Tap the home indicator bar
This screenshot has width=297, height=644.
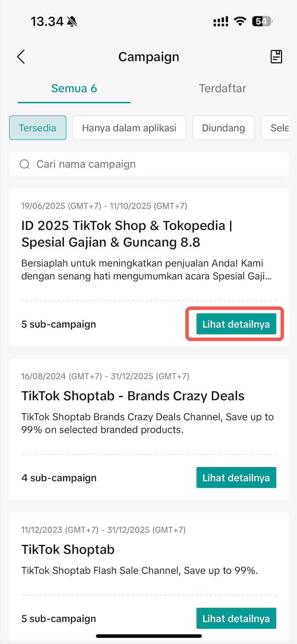148,636
